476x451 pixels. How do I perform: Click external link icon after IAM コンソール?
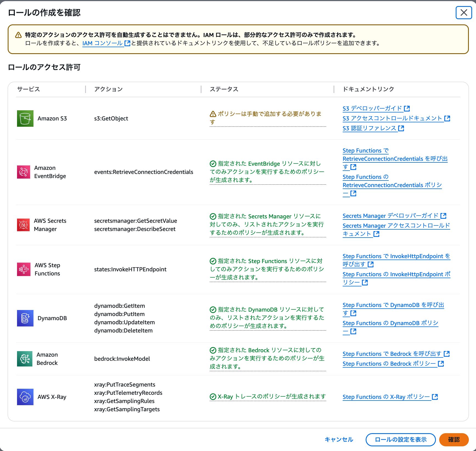point(127,43)
